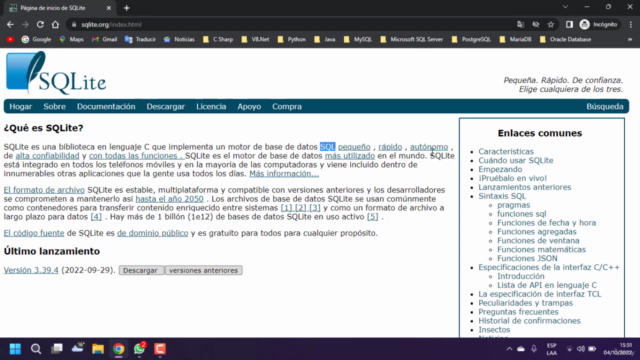Open the Chrome three-dot menu
Image resolution: width=640 pixels, height=360 pixels.
coord(631,24)
